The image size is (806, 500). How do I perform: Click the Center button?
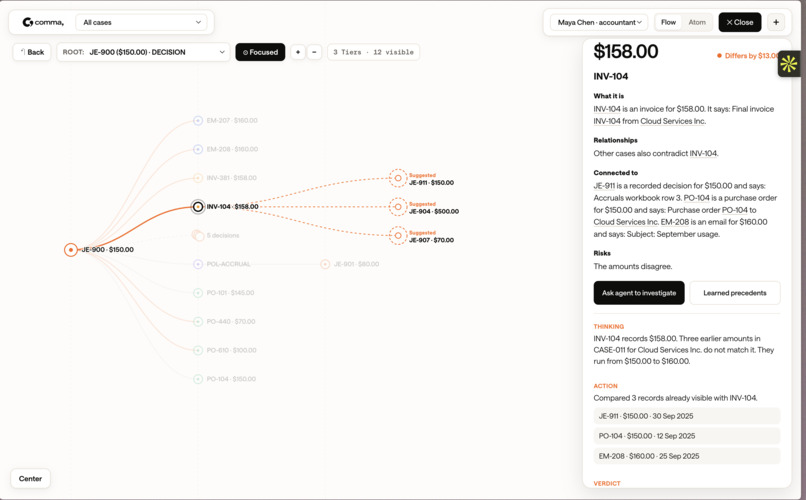30,478
